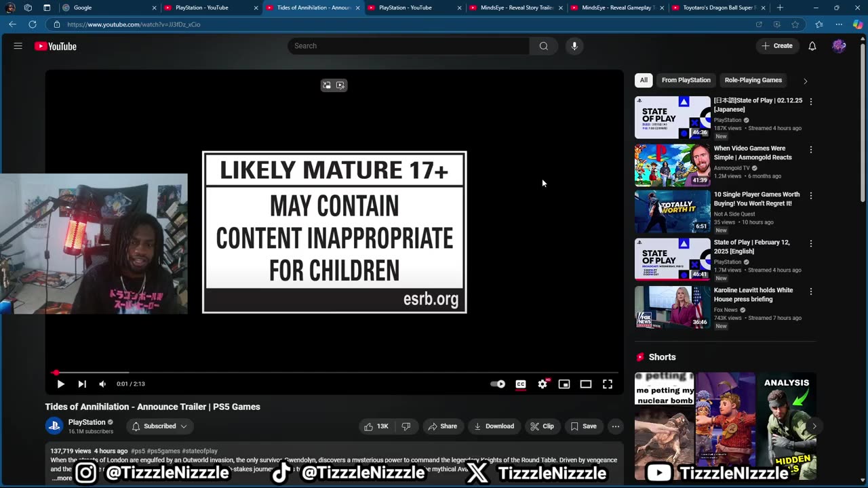The image size is (868, 488).
Task: Open the Subscribed notification dropdown
Action: click(159, 426)
